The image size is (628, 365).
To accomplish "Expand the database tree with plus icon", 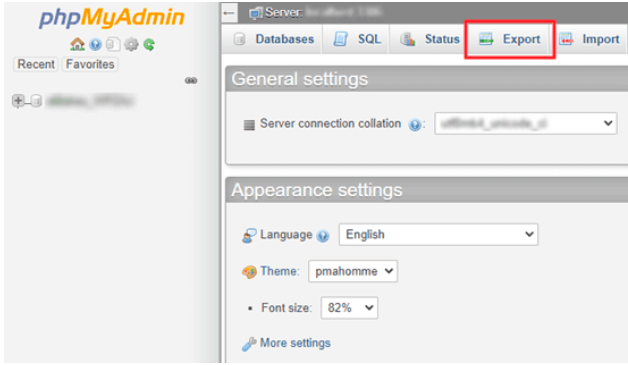I will tap(18, 101).
